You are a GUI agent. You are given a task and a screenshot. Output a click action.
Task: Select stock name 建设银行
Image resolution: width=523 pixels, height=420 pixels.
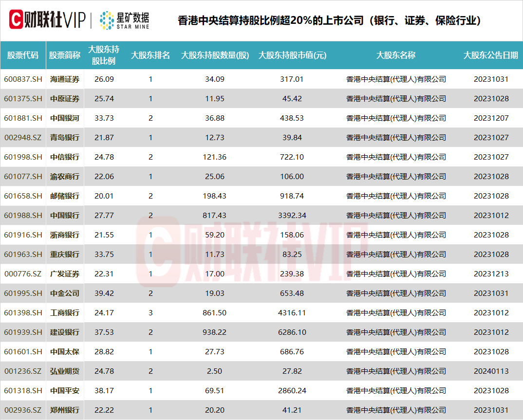[65, 332]
